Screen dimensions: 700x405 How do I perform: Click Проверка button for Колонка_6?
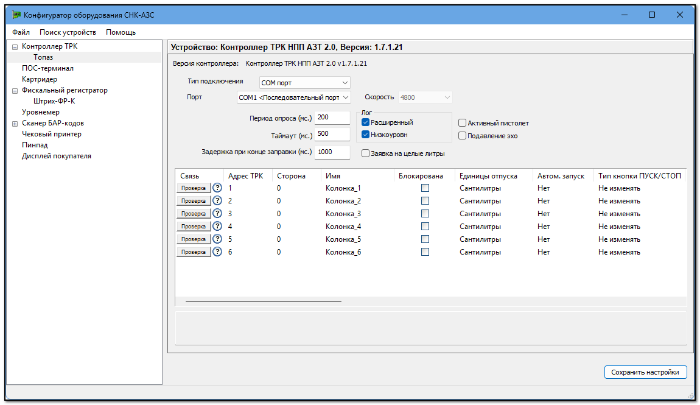[x=193, y=252]
